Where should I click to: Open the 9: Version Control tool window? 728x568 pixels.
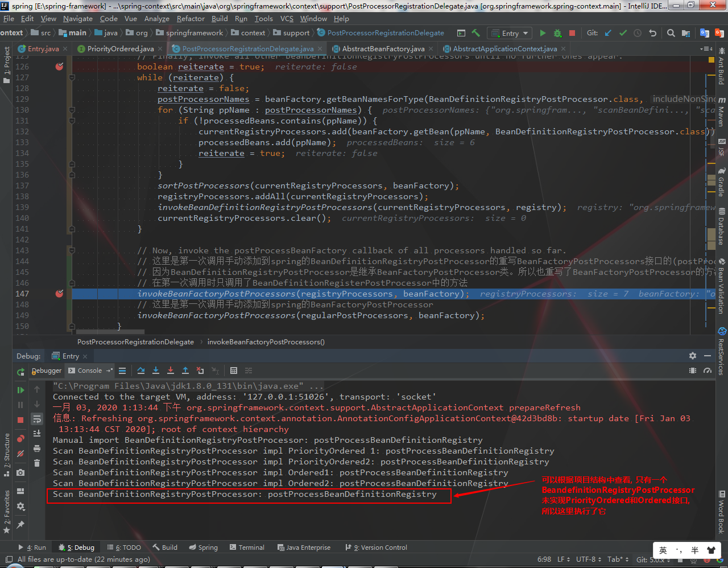pos(376,548)
